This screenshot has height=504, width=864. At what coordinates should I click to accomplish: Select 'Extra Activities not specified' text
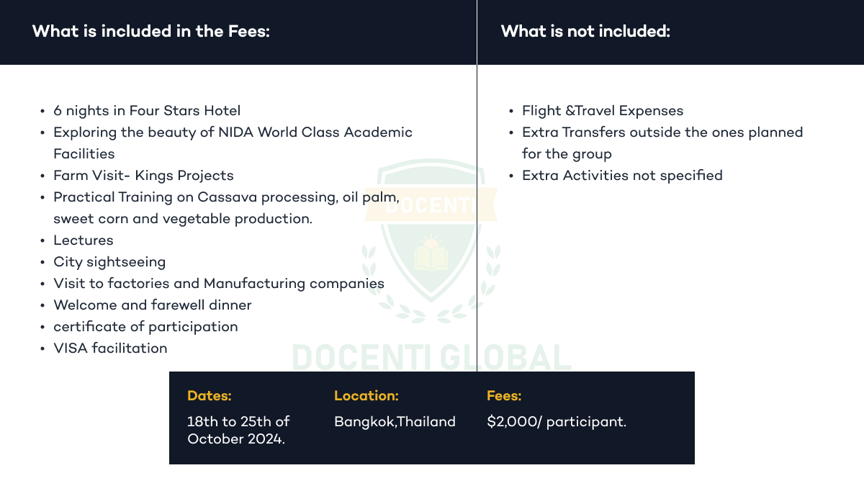pos(622,176)
